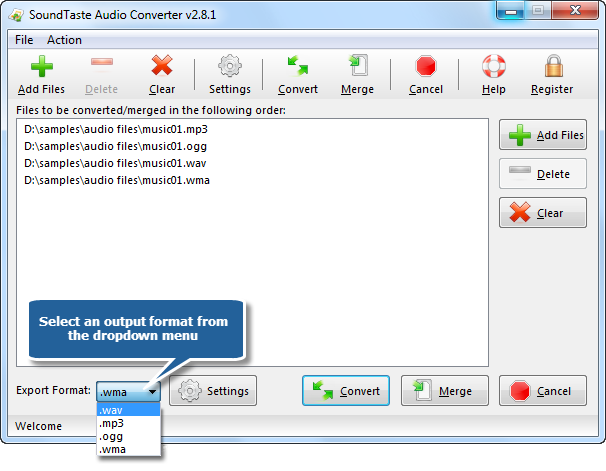Expand the Export Format dropdown arrow

(153, 392)
